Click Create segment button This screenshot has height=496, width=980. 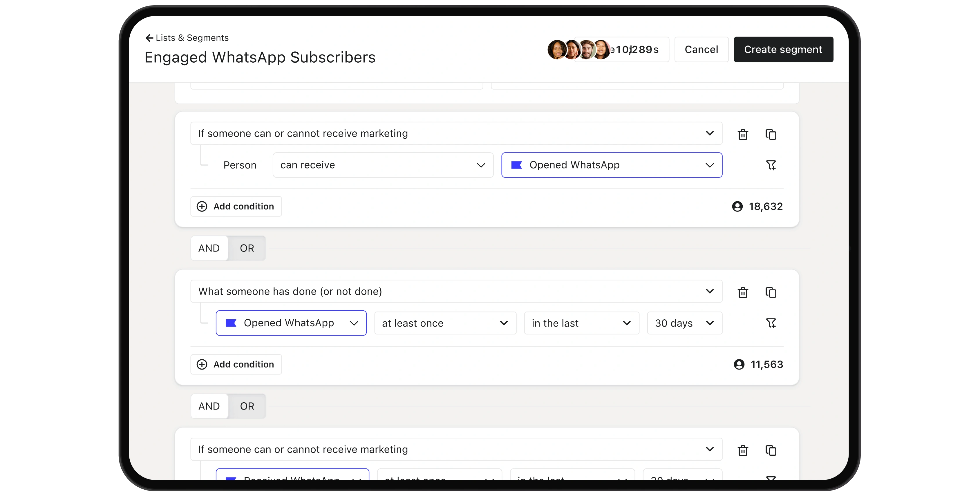[783, 49]
